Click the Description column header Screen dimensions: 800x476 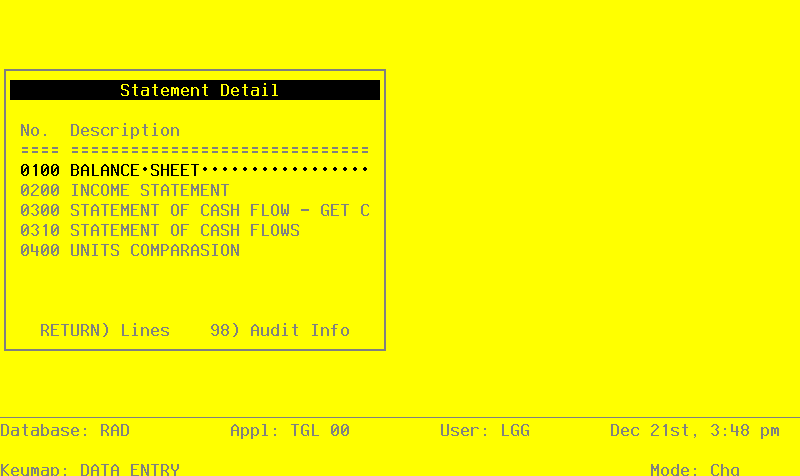pyautogui.click(x=125, y=131)
